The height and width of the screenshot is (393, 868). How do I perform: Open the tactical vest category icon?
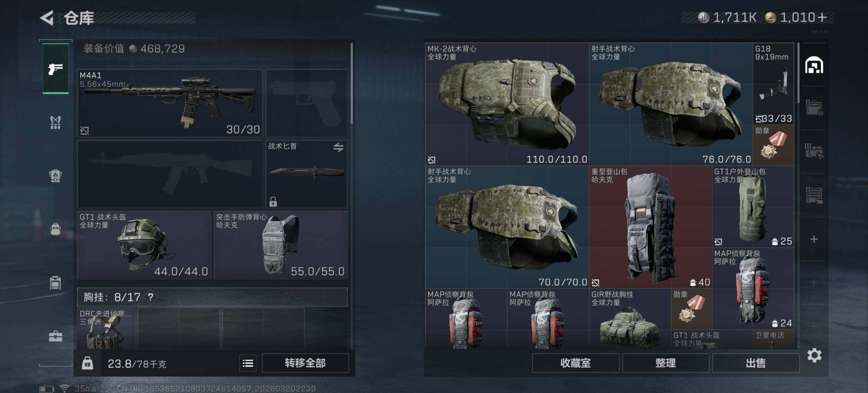pos(56,122)
